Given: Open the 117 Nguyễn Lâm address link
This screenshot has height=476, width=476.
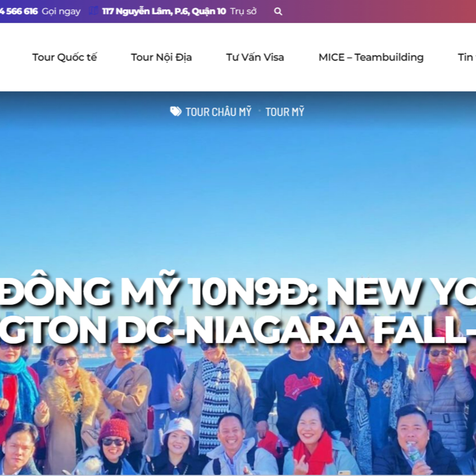Looking at the screenshot, I should coord(164,11).
